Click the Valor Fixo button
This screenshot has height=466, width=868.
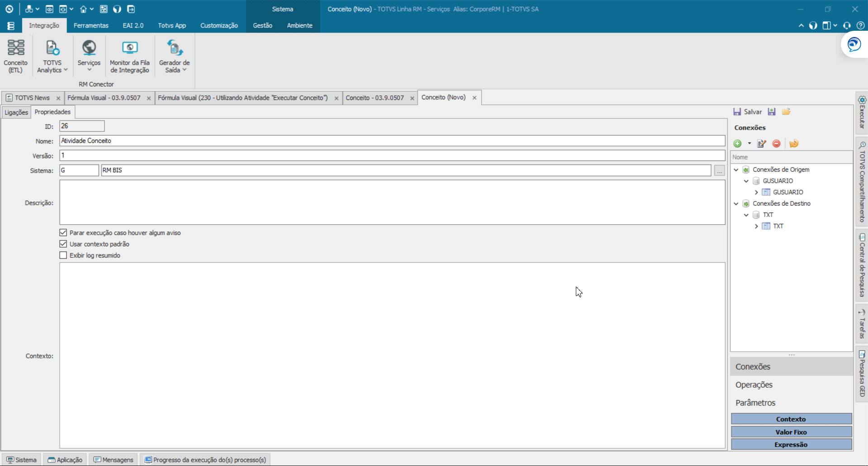click(x=791, y=432)
